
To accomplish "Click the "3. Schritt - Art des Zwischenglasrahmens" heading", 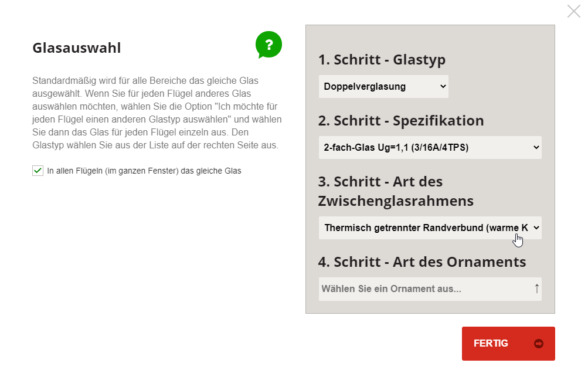I will coord(396,191).
